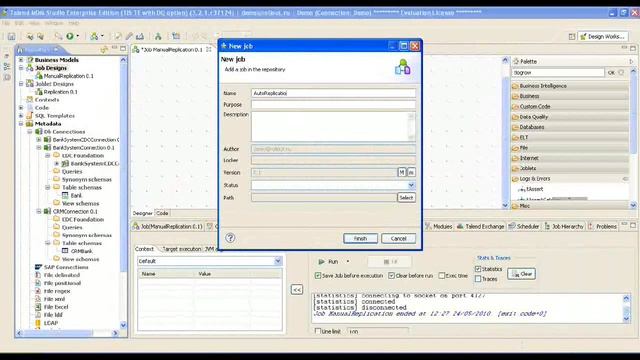Click the Name input field in dialog
The image size is (640, 360).
(x=333, y=93)
